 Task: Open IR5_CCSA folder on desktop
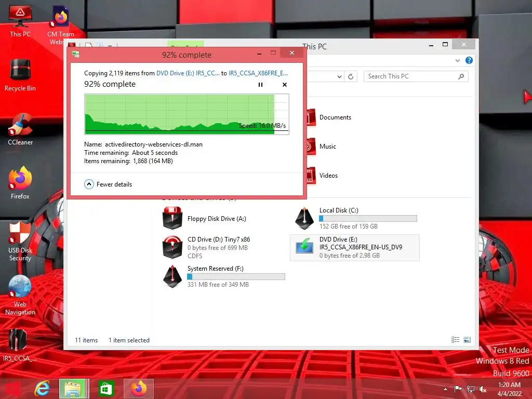[19, 344]
